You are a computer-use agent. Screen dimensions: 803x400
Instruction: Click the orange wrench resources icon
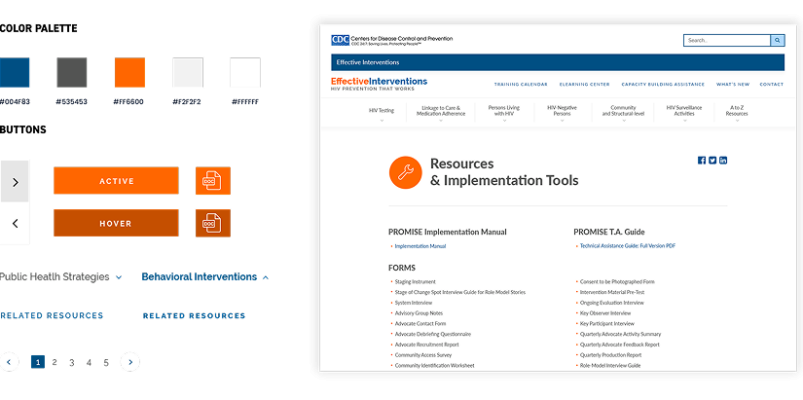pos(405,173)
